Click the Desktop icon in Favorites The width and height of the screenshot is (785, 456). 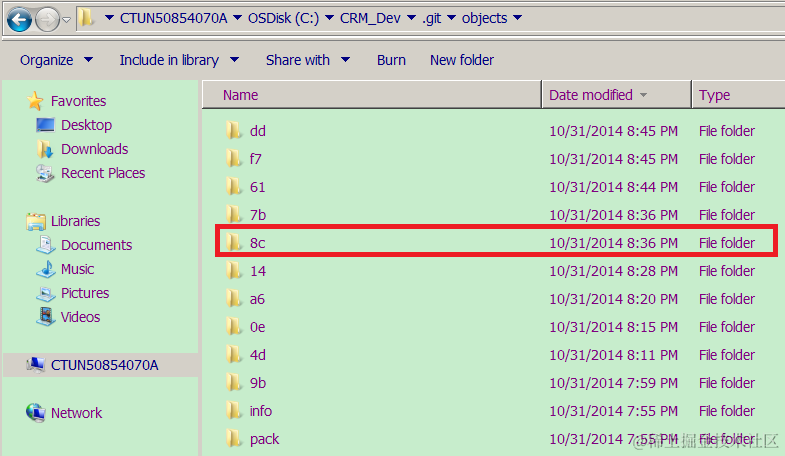coord(45,125)
